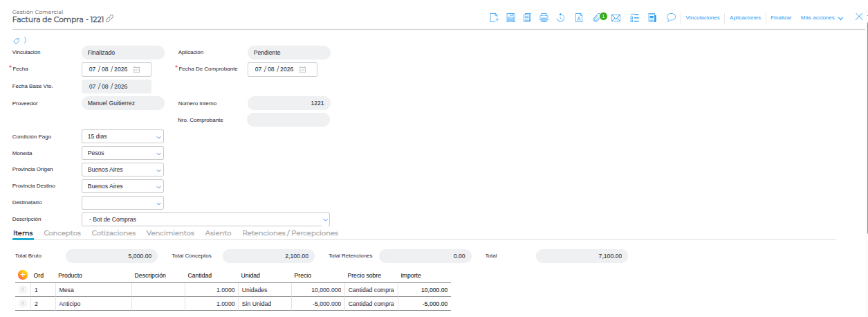Screen dimensions: 868x317
Task: Click the Numero Interno field 1221
Action: click(x=288, y=103)
